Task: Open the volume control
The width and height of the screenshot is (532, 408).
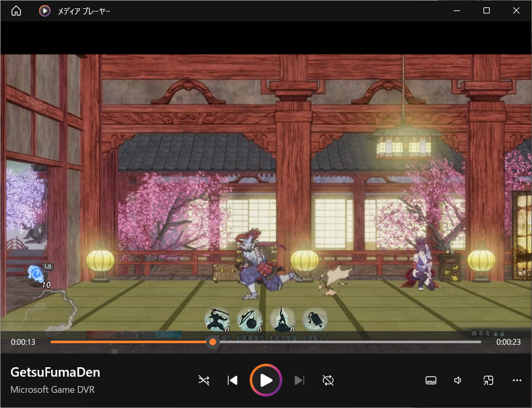Action: pyautogui.click(x=458, y=380)
